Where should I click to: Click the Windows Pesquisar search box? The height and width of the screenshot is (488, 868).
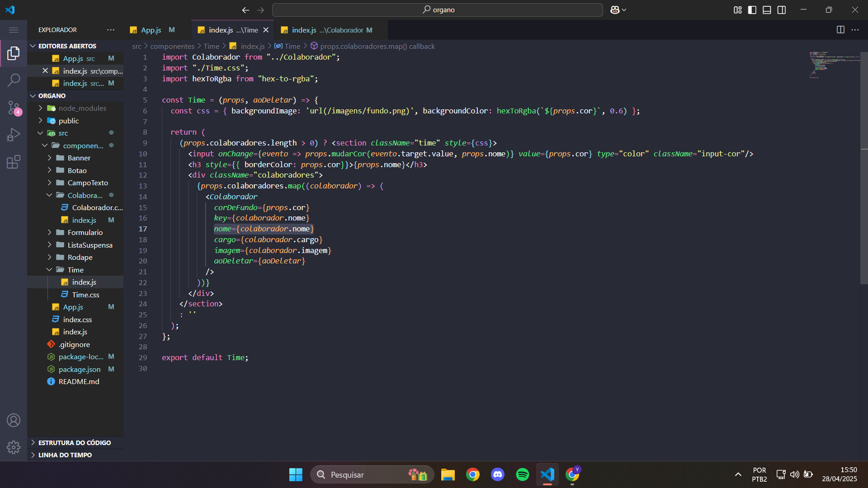click(372, 474)
